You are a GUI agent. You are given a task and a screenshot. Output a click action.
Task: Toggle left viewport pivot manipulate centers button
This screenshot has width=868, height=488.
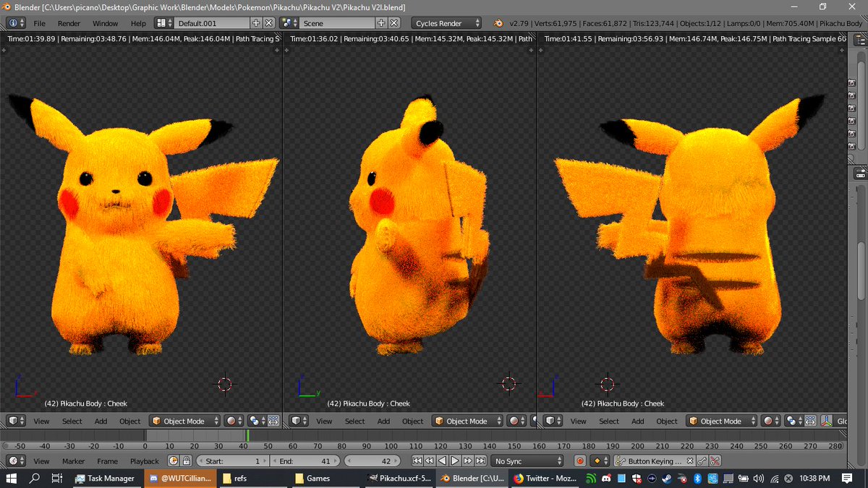[x=273, y=421]
